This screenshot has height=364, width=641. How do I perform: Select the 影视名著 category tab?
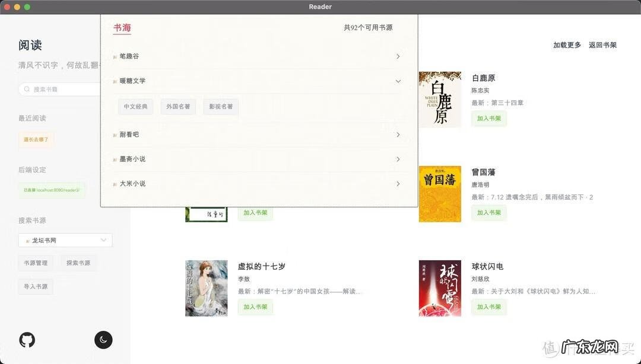tap(220, 107)
